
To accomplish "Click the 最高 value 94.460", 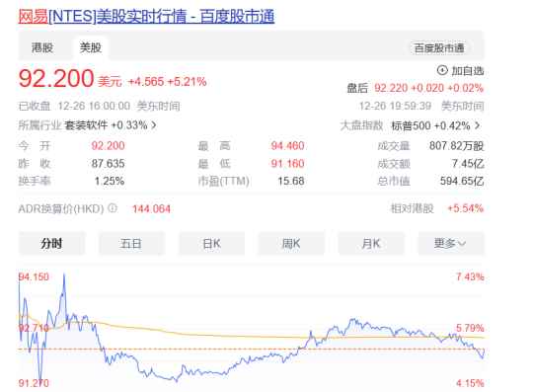I will tap(287, 146).
